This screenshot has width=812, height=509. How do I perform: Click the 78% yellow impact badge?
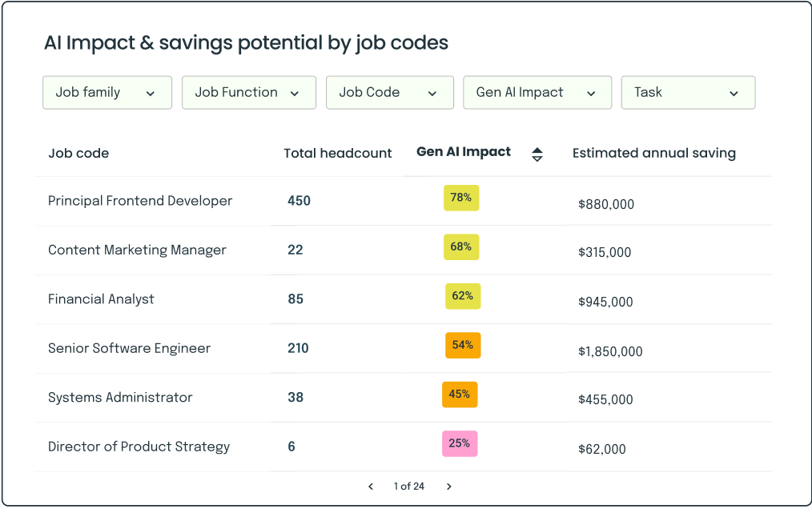tap(461, 198)
